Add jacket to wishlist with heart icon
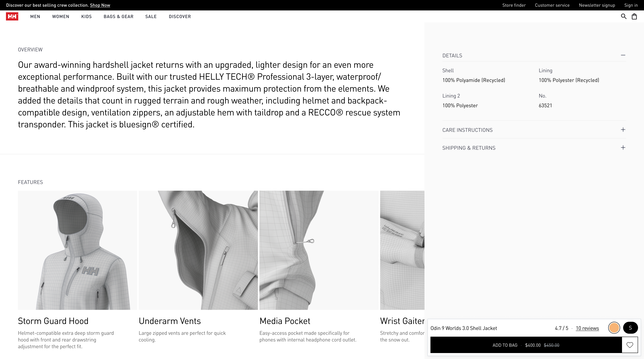Viewport: 644px width, 359px height. click(629, 345)
